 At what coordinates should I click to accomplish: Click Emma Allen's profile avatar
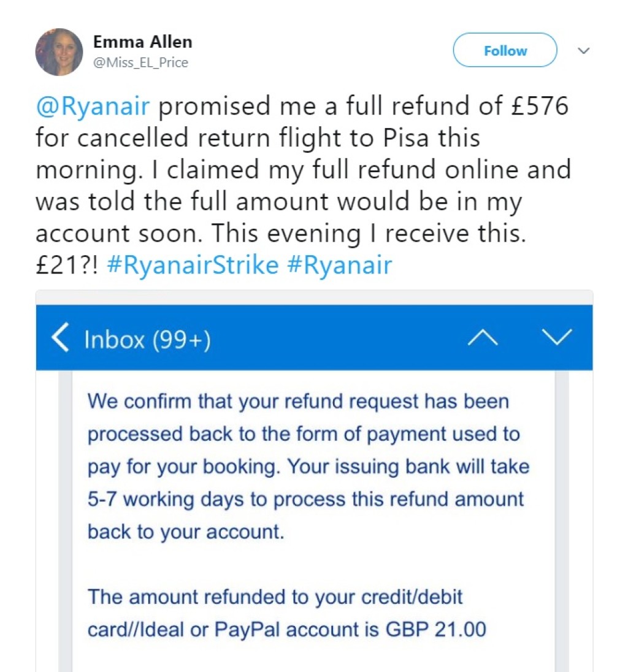click(59, 52)
